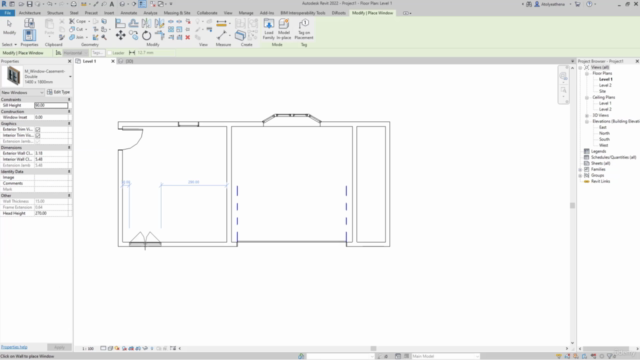Viewport: 640px width, 360px height.
Task: Click the Thin Lines icon in quick access
Action: point(142,4)
